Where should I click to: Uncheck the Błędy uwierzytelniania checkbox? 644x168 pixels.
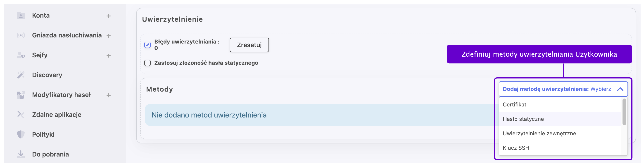pos(147,45)
